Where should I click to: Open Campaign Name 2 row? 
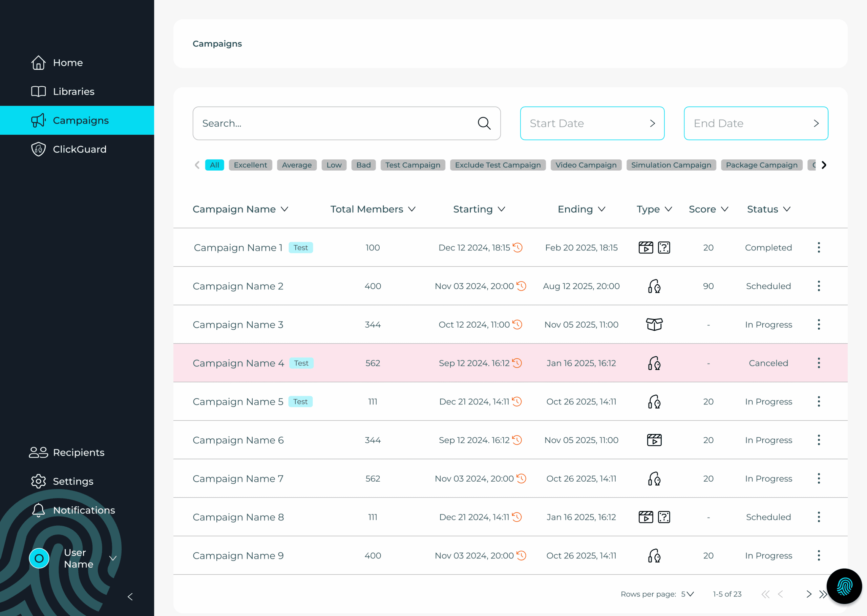coord(510,286)
